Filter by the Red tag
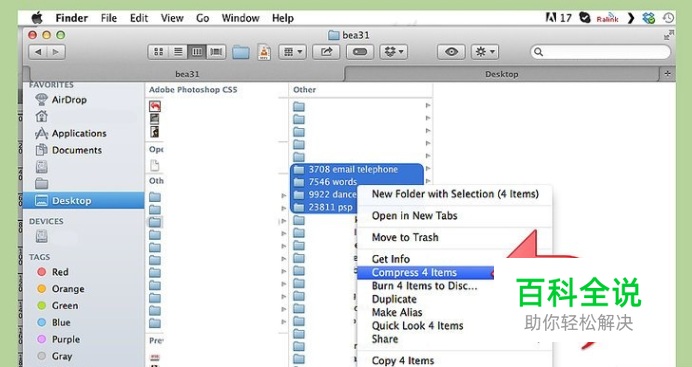The image size is (692, 367). [53, 272]
